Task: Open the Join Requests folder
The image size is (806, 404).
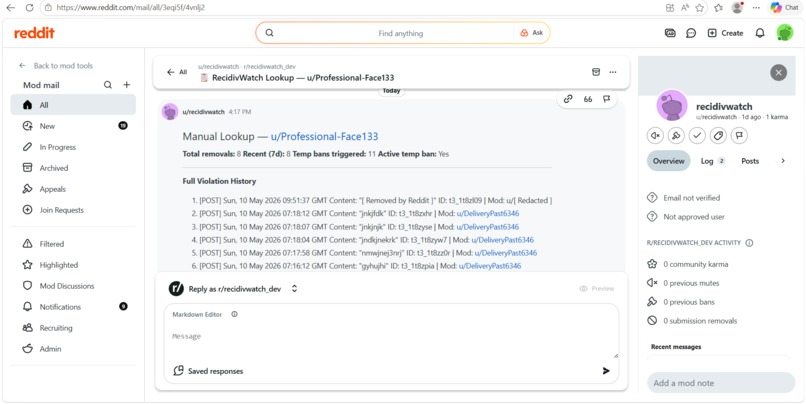Action: [73, 210]
